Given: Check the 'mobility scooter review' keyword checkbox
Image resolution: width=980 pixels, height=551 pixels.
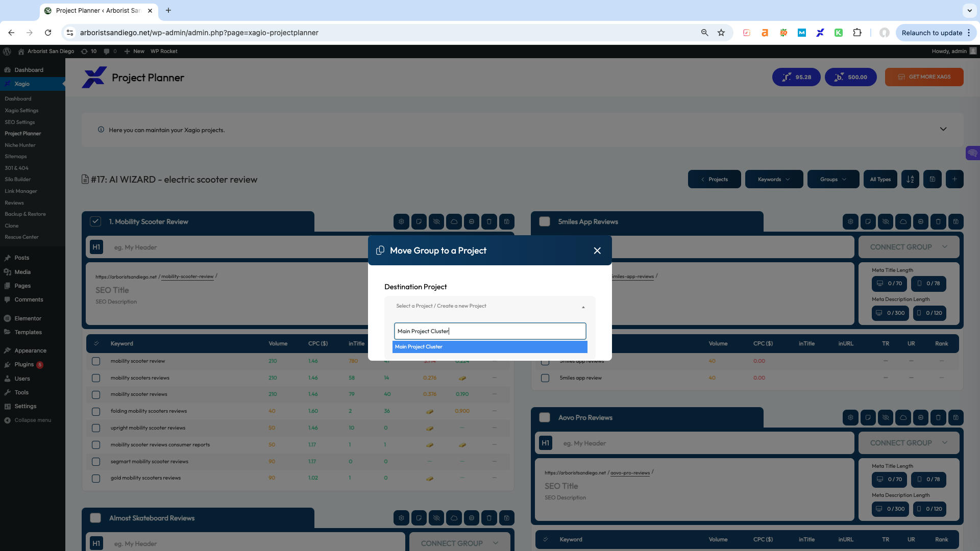Looking at the screenshot, I should [x=96, y=361].
